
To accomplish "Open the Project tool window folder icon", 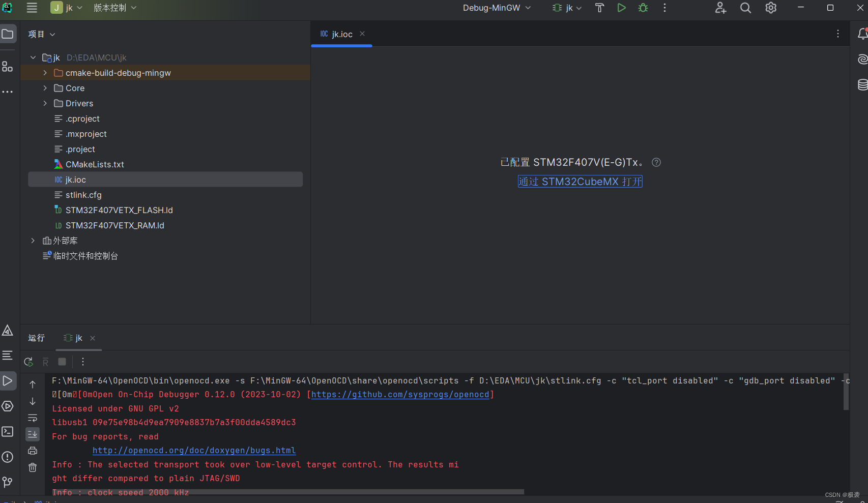I will (x=8, y=34).
